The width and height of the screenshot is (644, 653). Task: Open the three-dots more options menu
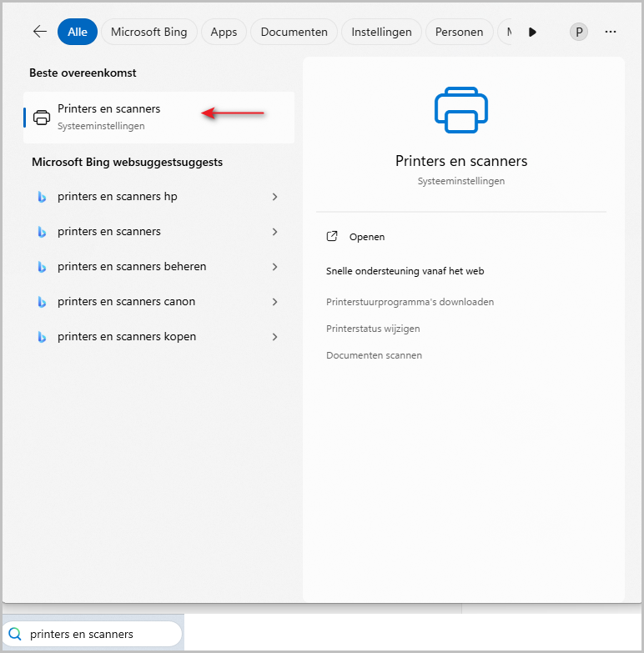click(611, 32)
